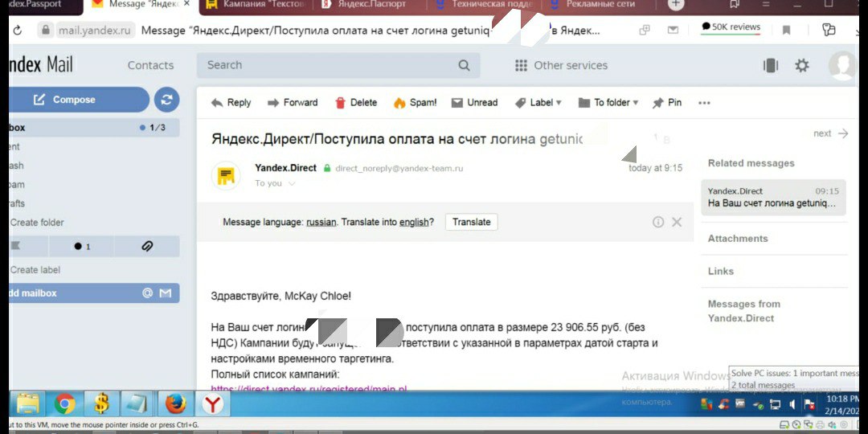Open the dollar sign taskbar app
The height and width of the screenshot is (434, 868).
pyautogui.click(x=100, y=404)
